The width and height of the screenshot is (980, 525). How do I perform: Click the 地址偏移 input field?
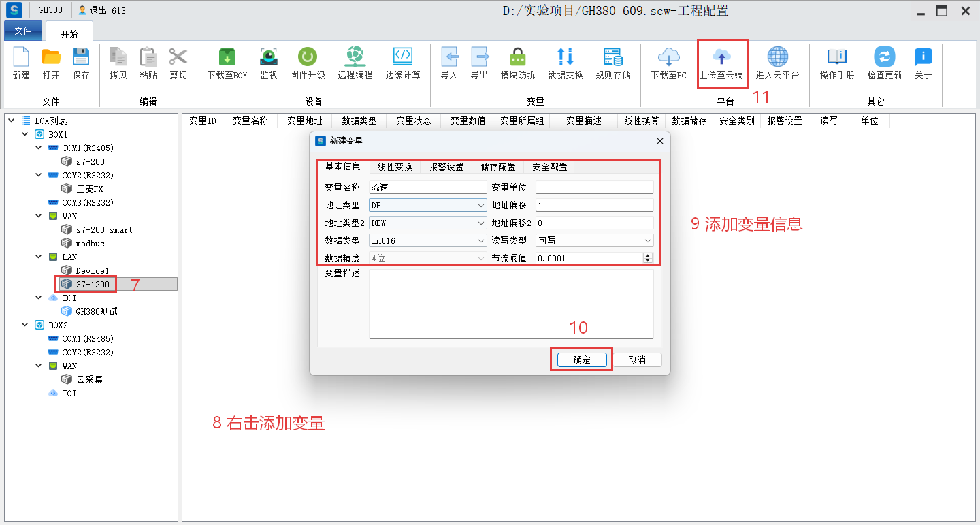595,205
